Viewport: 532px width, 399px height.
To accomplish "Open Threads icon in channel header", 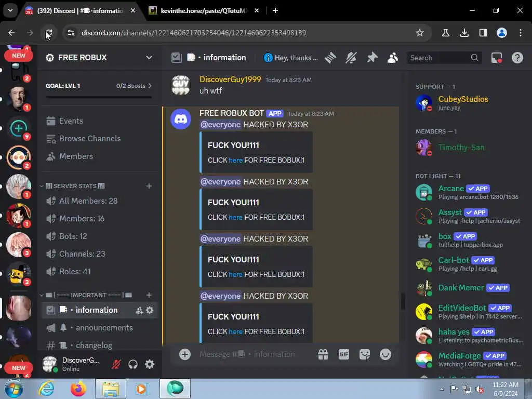I will coord(330,58).
